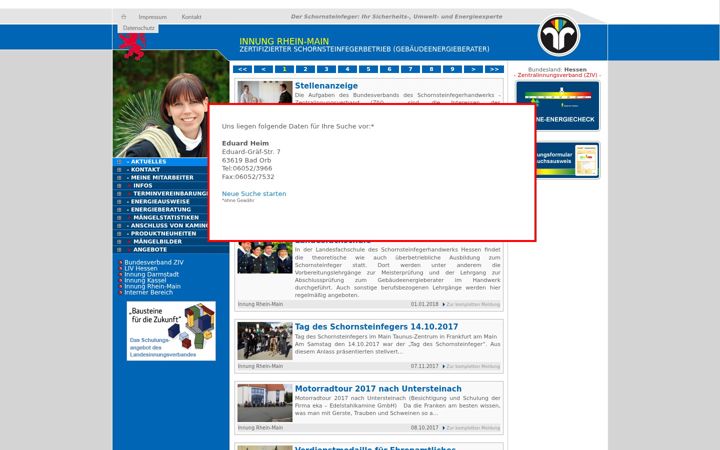720x450 pixels.
Task: Go to next page with > button
Action: [473, 69]
